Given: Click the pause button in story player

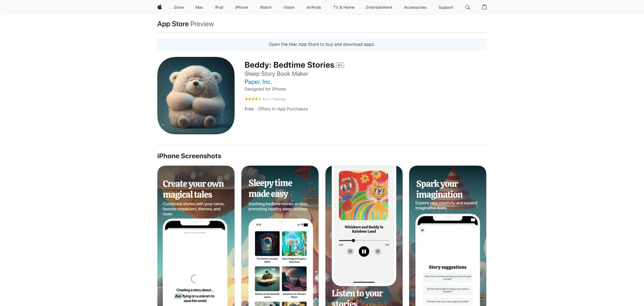Looking at the screenshot, I should pyautogui.click(x=364, y=251).
